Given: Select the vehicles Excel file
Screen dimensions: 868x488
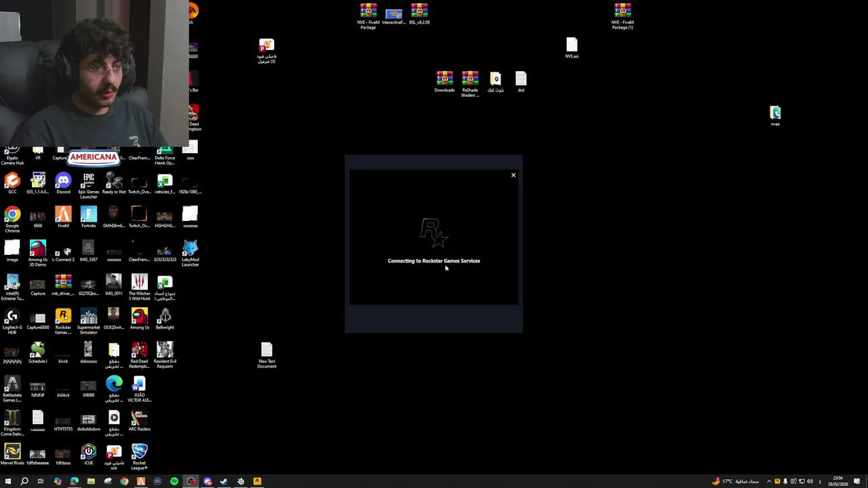Looking at the screenshot, I should pos(165,184).
